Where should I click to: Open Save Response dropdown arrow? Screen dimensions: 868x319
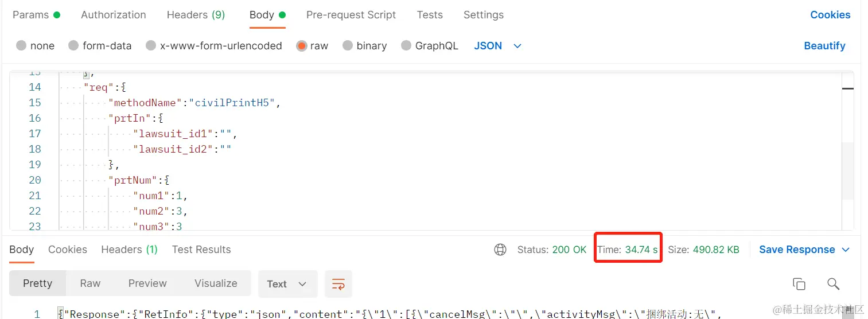[846, 250]
